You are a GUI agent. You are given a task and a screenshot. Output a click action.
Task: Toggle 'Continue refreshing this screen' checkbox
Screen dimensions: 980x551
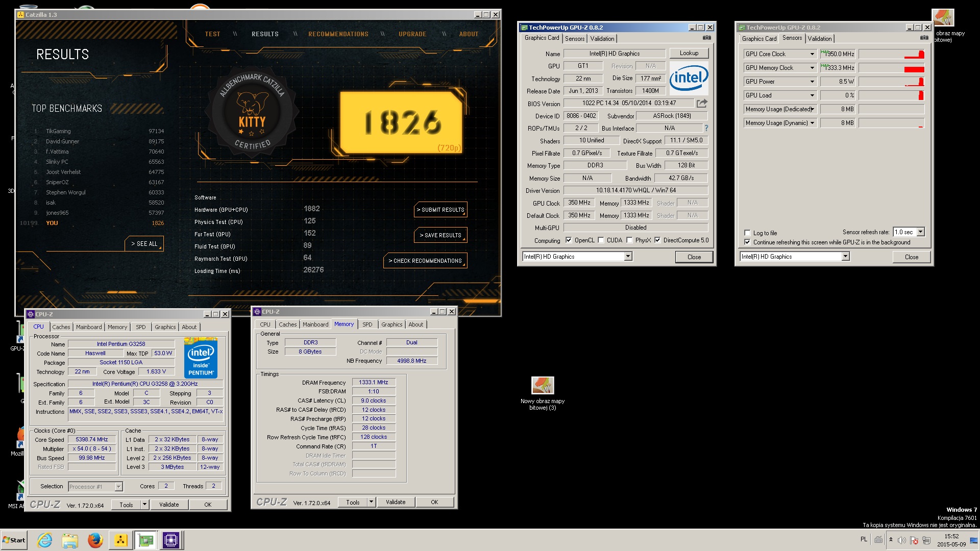pyautogui.click(x=747, y=242)
